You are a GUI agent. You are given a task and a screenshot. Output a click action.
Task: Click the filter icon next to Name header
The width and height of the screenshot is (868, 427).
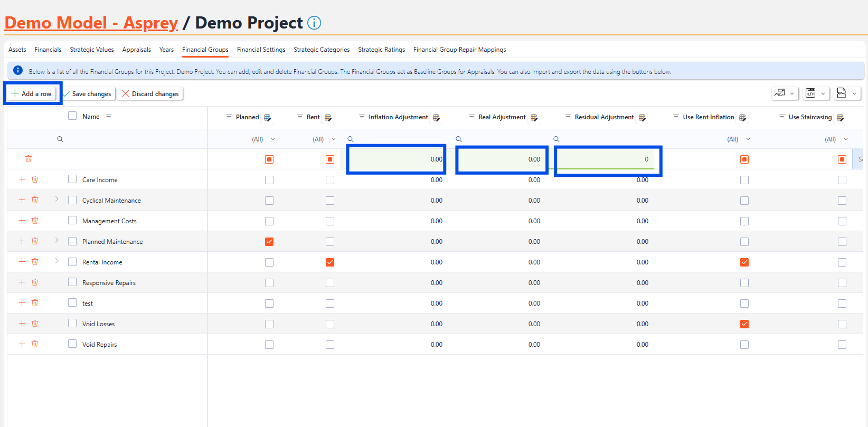pyautogui.click(x=109, y=117)
